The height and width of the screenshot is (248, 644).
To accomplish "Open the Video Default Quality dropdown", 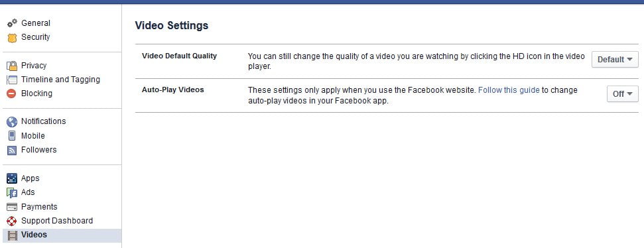I will tap(615, 60).
